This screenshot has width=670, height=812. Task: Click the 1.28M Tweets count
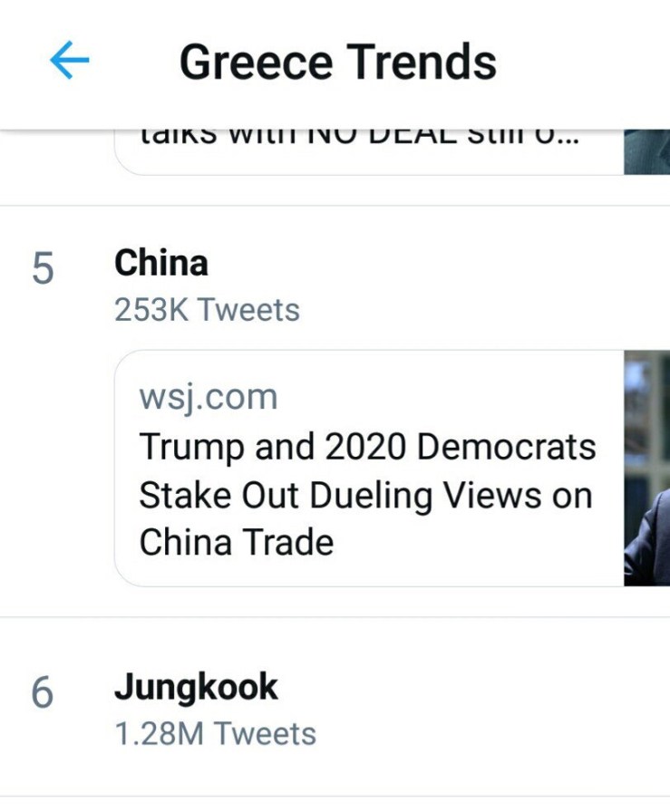(x=215, y=733)
